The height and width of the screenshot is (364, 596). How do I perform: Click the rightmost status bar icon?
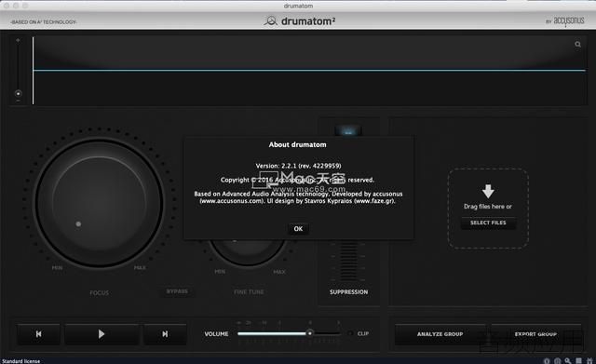tap(589, 360)
